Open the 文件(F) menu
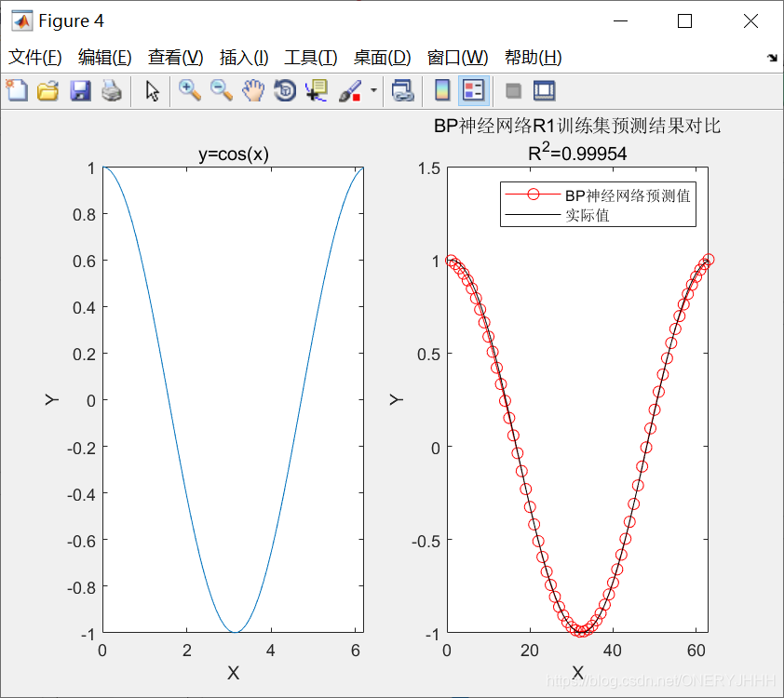Screen dimensions: 784x698 click(34, 57)
